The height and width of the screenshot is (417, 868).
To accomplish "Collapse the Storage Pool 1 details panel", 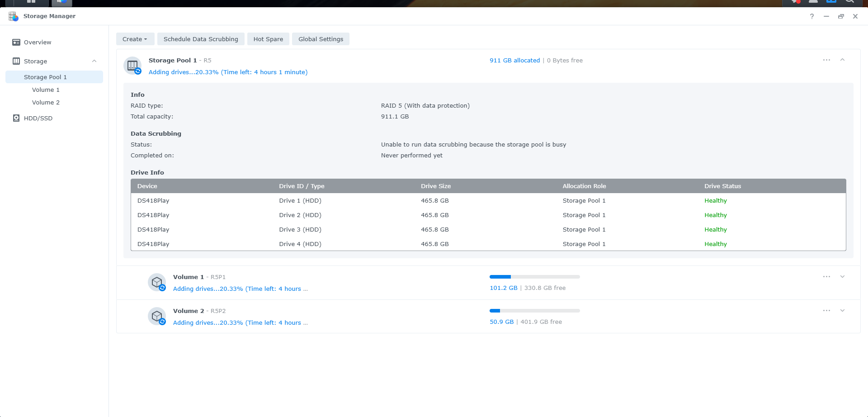I will 842,60.
